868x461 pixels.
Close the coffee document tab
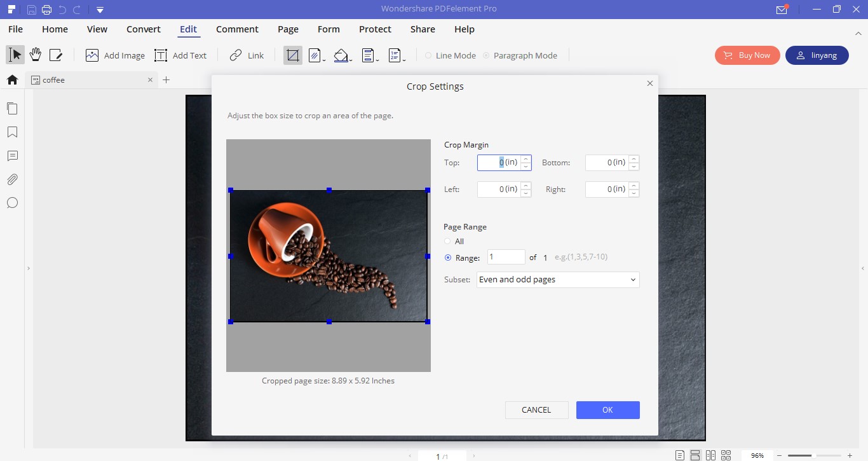[151, 79]
